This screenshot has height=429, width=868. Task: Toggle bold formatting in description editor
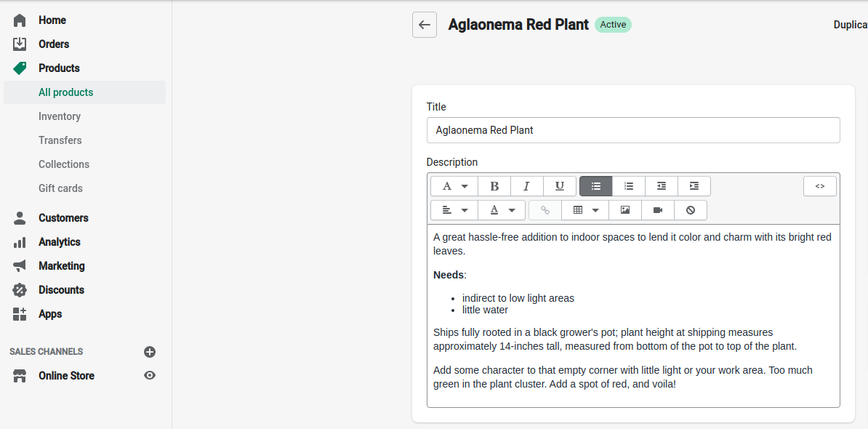[x=494, y=186]
